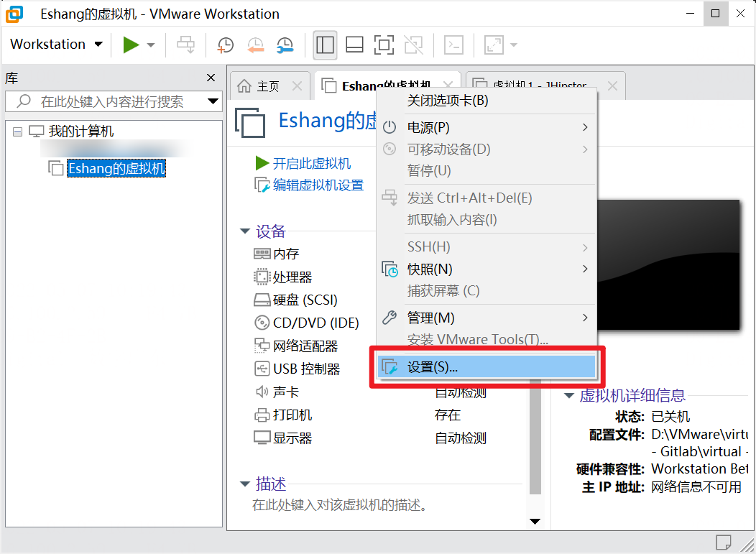
Task: Close the library panel with its X
Action: pyautogui.click(x=211, y=78)
